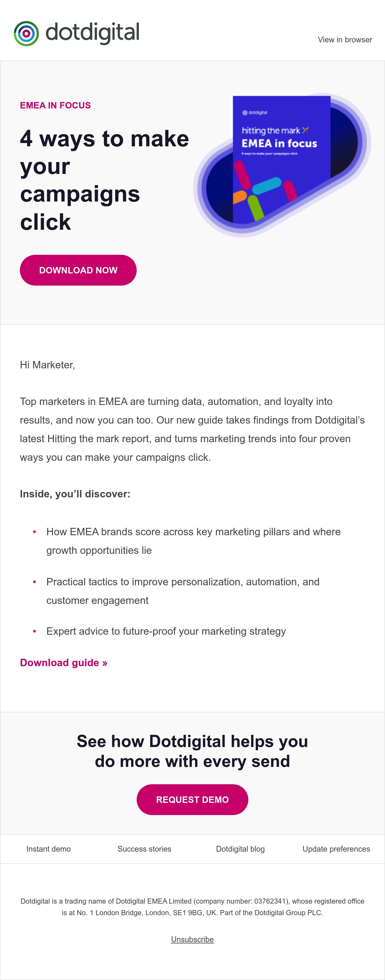
Task: Click the 'See how Dotdigital helps you' heading
Action: [x=192, y=751]
